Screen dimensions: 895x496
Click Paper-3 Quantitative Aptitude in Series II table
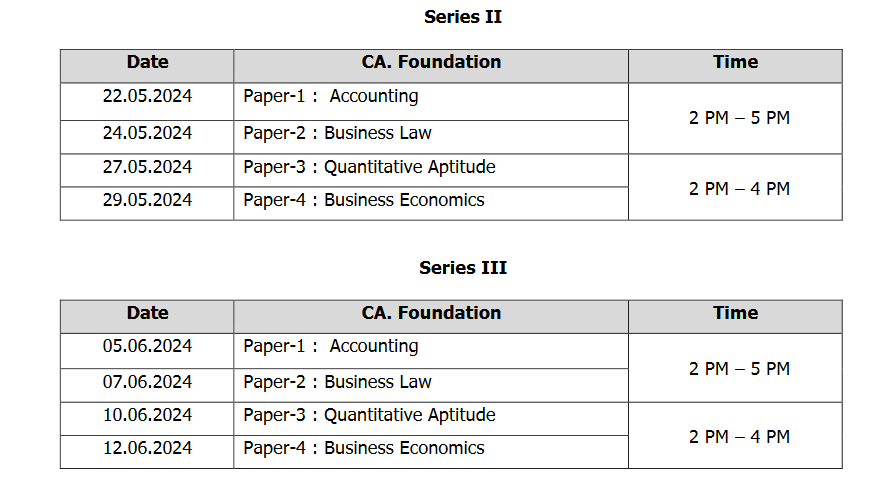(x=369, y=167)
